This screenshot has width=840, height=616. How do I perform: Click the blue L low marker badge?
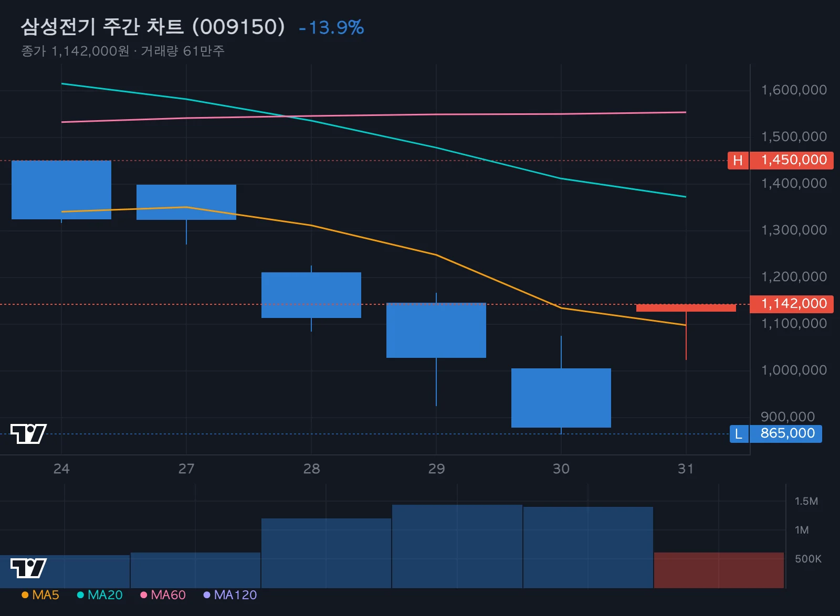pyautogui.click(x=739, y=434)
